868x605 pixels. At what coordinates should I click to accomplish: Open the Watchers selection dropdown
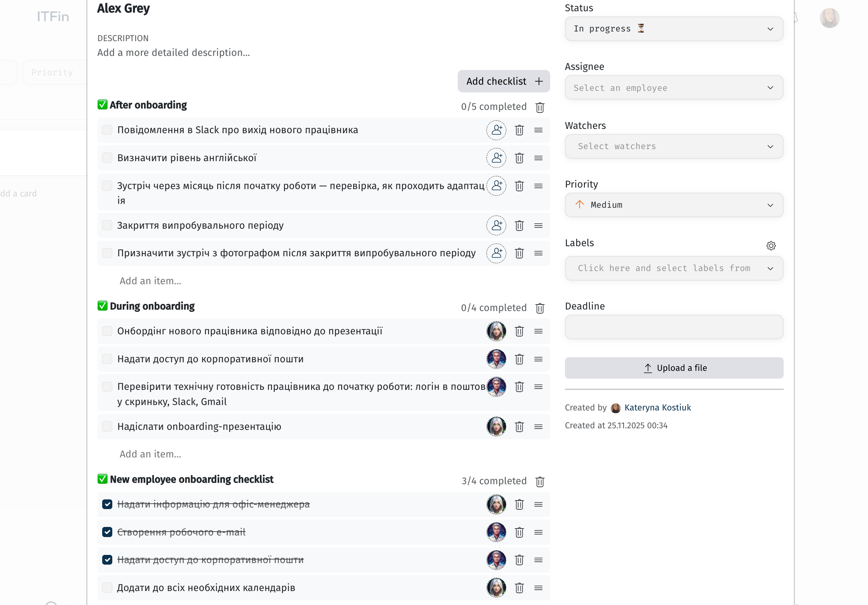[674, 146]
